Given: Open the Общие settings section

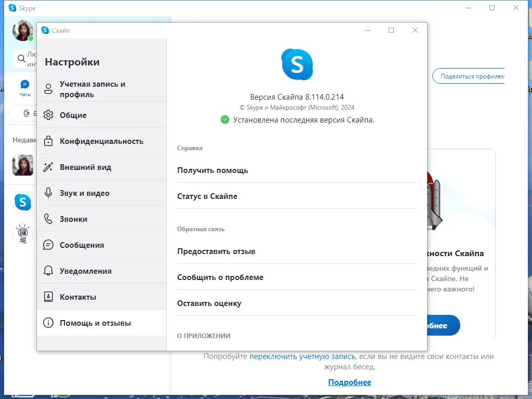Looking at the screenshot, I should click(x=101, y=115).
